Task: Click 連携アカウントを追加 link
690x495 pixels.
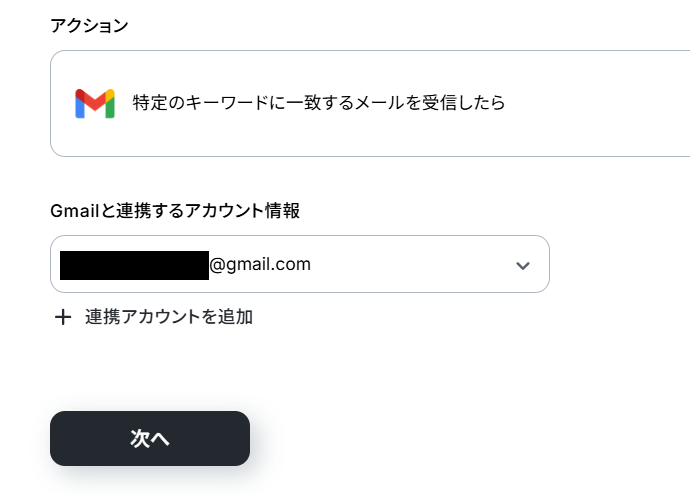Action: tap(169, 317)
